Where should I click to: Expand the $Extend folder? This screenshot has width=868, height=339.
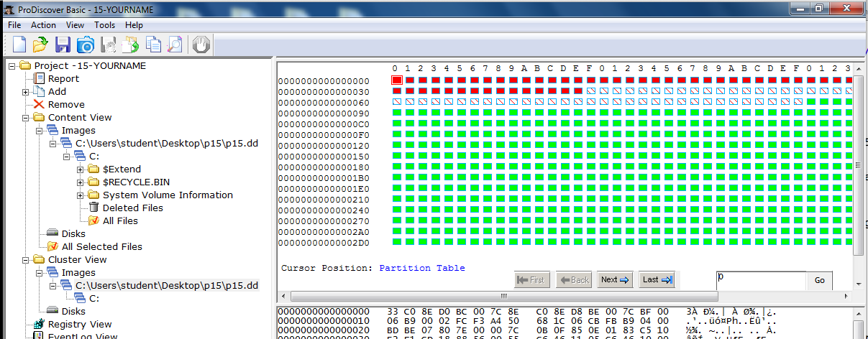tap(81, 169)
